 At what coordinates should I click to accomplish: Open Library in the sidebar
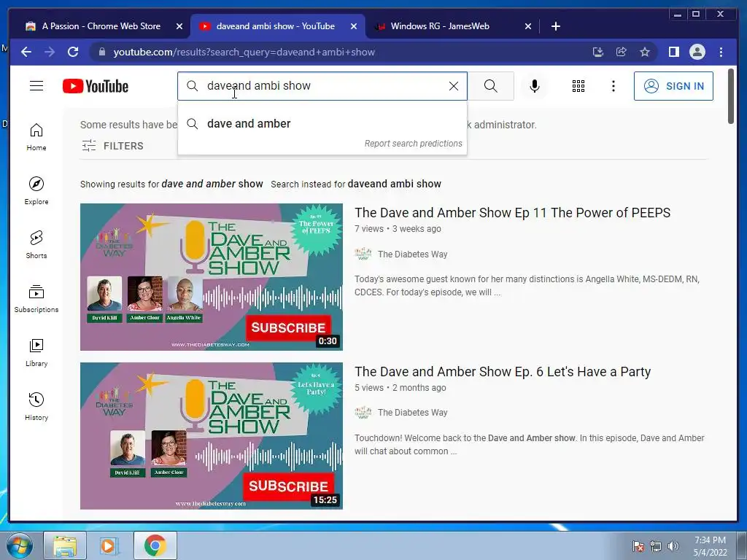point(36,352)
